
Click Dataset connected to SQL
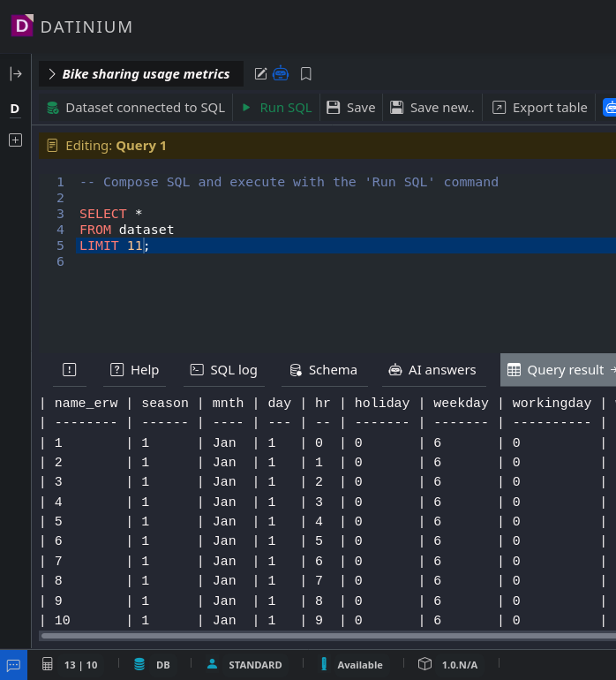tap(135, 108)
